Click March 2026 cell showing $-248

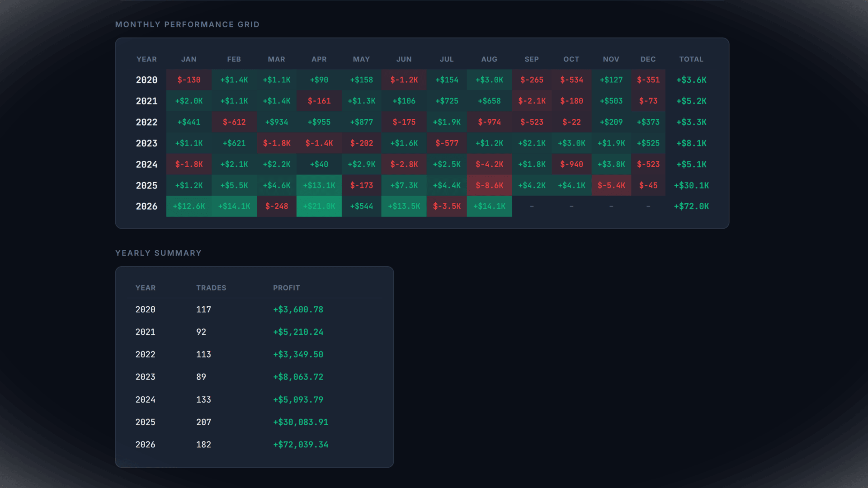(277, 206)
